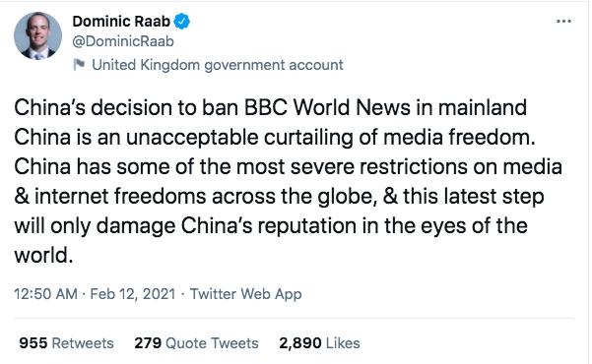The height and width of the screenshot is (364, 592).
Task: Click the Retweets count number 955
Action: click(x=33, y=343)
